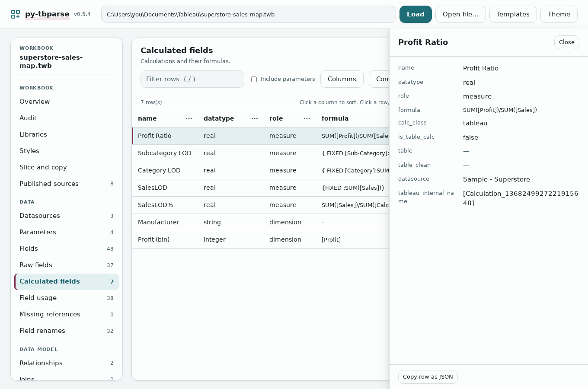The width and height of the screenshot is (588, 389).
Task: Open the Raw fields section
Action: click(x=67, y=265)
